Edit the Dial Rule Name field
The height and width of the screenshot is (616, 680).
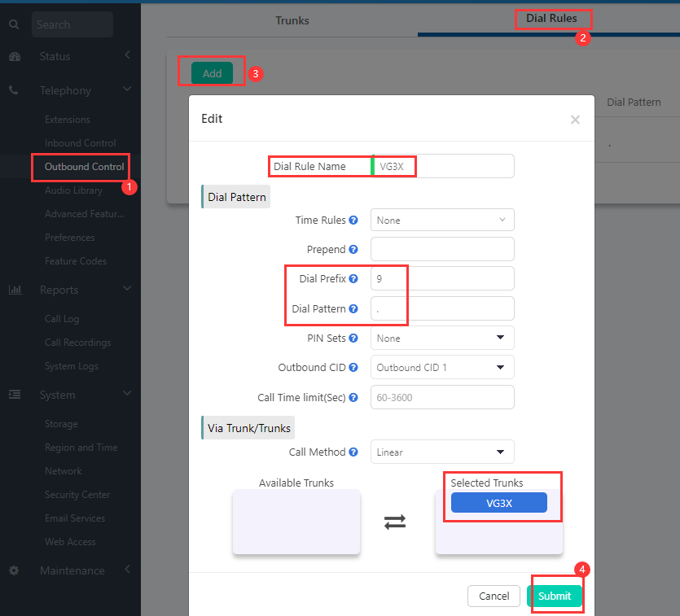[442, 166]
